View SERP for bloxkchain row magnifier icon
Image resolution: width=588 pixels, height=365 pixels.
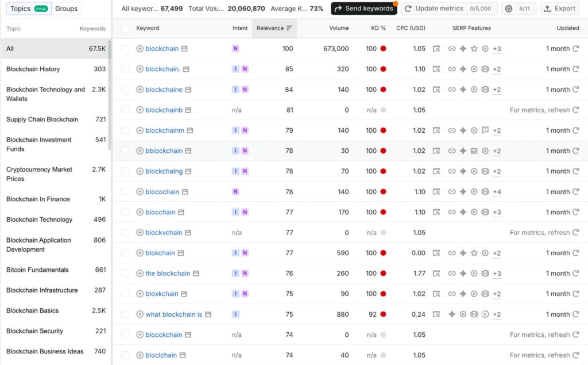point(436,294)
